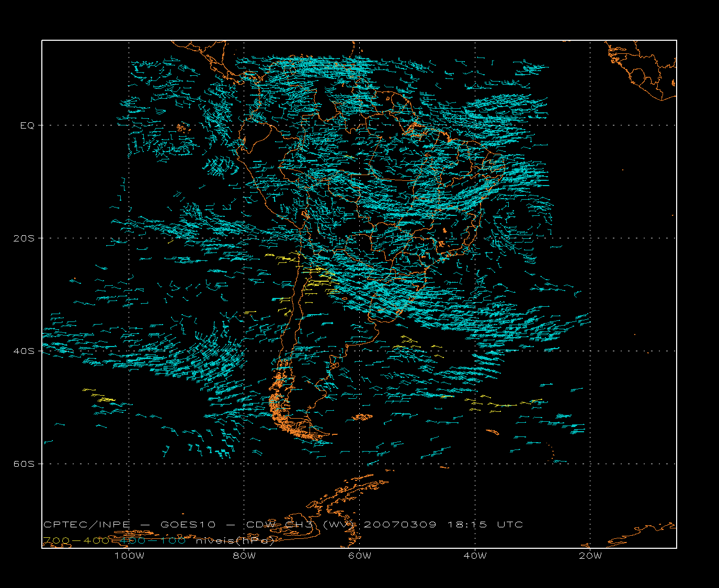Click the 20W longitude axis label
Screen dimensions: 719x588
pos(590,556)
